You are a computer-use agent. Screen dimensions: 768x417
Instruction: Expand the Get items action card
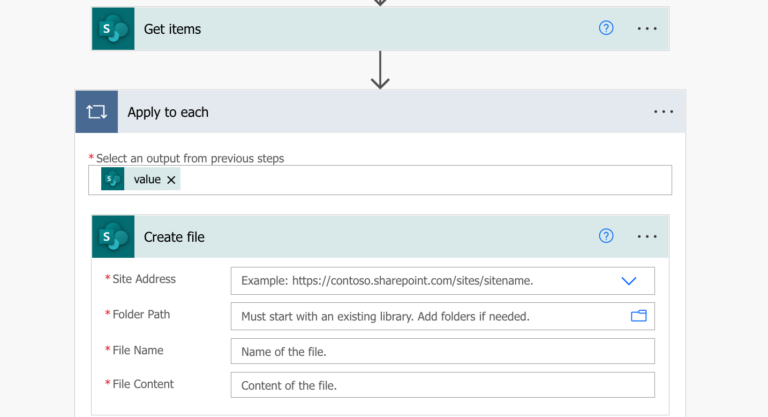coord(362,29)
